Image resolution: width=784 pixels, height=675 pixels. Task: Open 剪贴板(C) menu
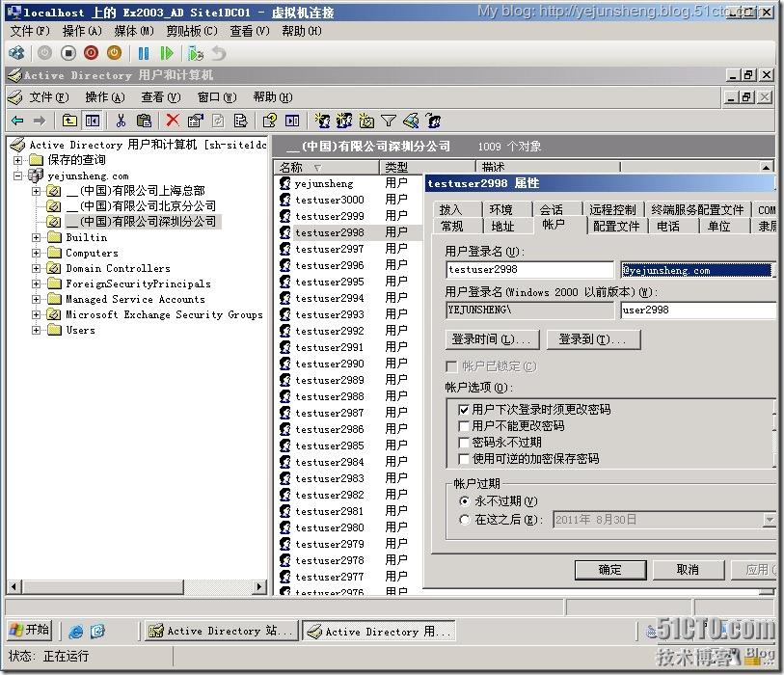coord(192,31)
